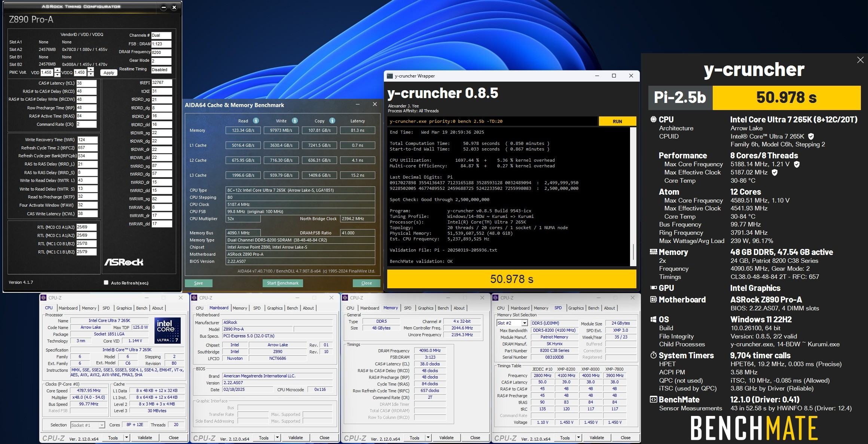Click the verified shield beside CPUID in BenchMate
This screenshot has height=444, width=868.
(x=811, y=136)
